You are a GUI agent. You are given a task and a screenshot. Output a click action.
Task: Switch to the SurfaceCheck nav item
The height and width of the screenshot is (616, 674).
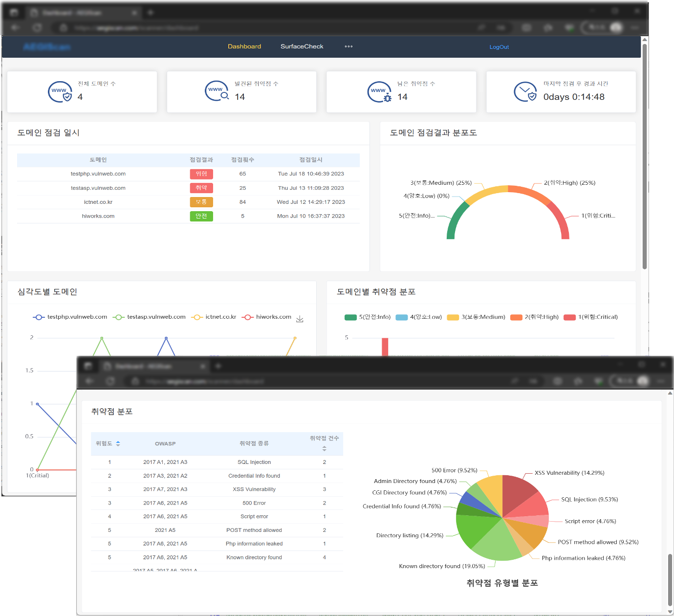(x=302, y=47)
